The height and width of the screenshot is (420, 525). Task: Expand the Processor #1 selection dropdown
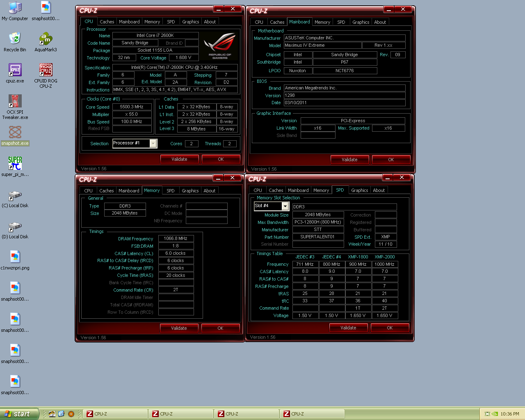pos(153,143)
